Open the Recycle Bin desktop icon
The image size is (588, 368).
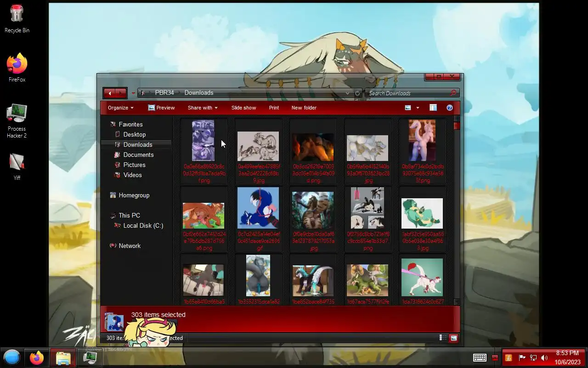tap(17, 18)
